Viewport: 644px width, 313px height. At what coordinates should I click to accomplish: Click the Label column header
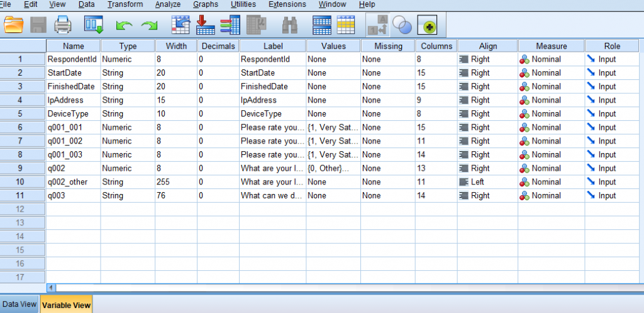[x=273, y=46]
